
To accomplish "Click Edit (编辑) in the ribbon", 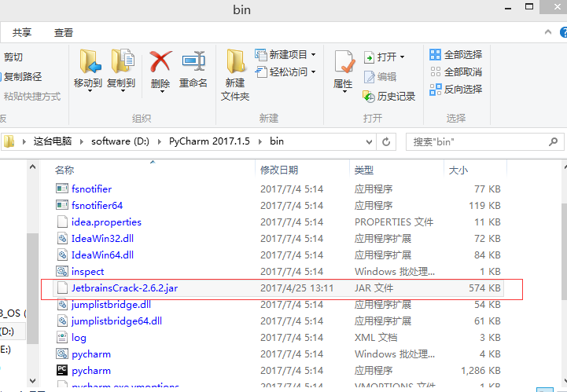I will [380, 77].
